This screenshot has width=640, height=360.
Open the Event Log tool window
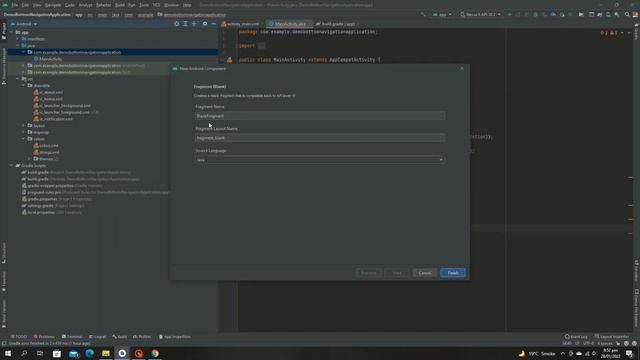coord(576,337)
